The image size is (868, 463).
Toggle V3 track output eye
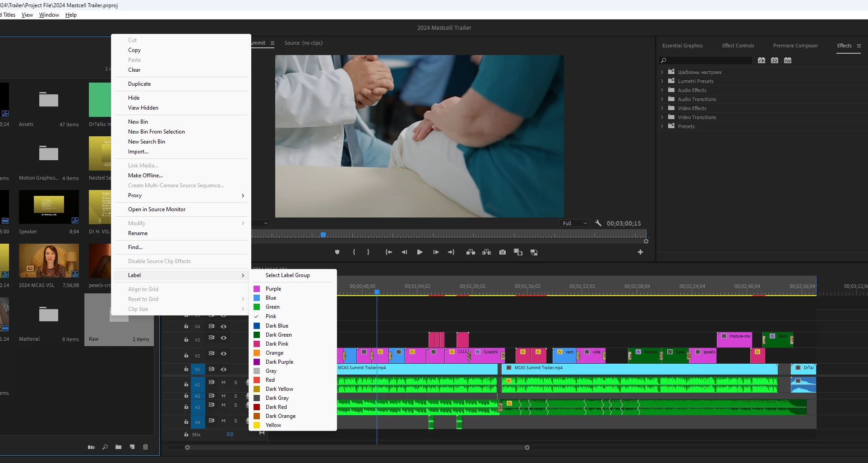click(x=223, y=338)
